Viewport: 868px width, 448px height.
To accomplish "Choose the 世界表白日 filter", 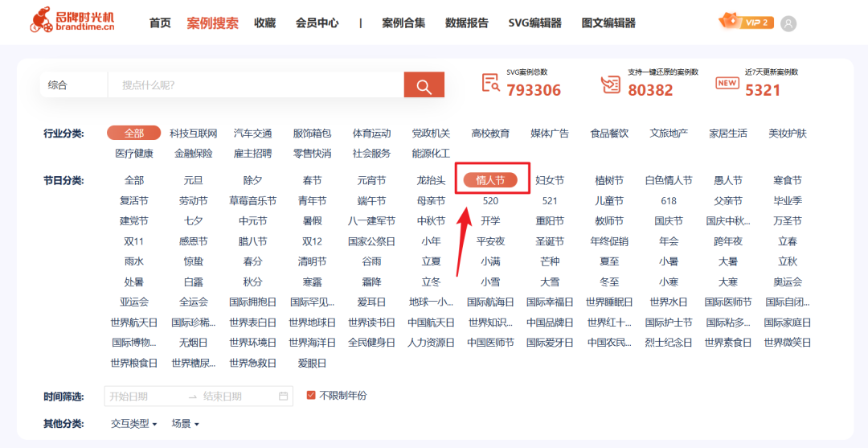I will click(252, 323).
